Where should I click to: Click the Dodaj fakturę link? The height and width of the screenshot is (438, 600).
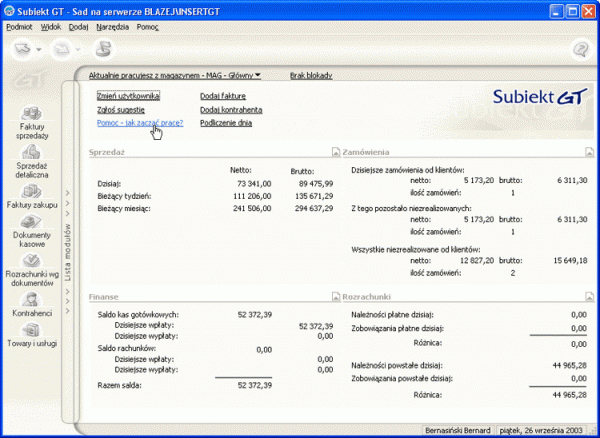click(223, 95)
